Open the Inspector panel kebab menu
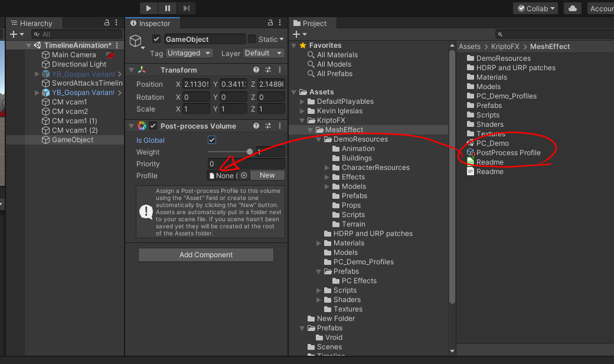This screenshot has height=364, width=614. click(x=280, y=22)
